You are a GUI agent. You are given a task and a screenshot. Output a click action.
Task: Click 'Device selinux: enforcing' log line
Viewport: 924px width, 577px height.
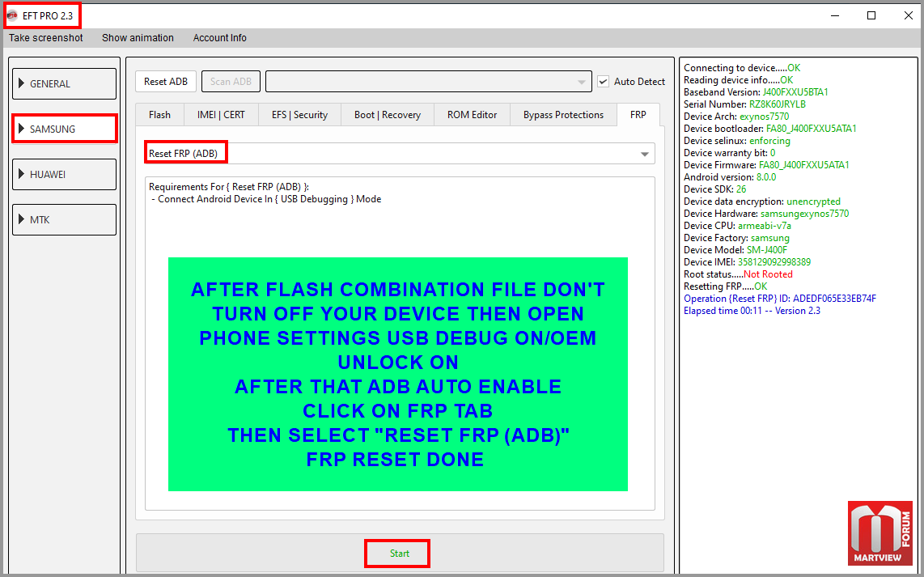click(x=736, y=141)
